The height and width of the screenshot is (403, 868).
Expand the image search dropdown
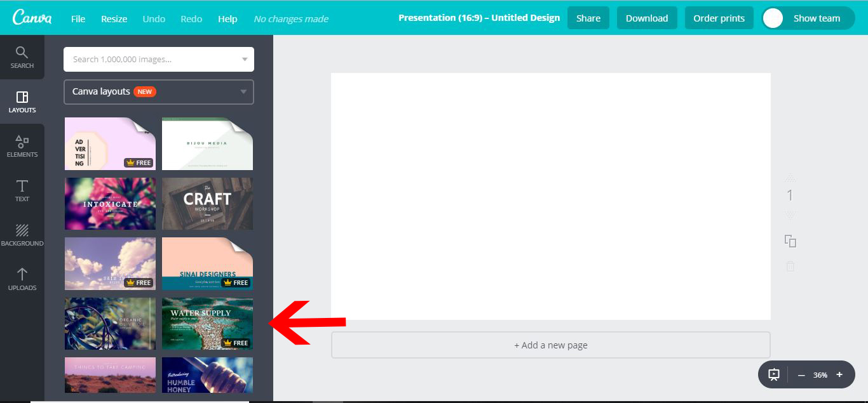click(x=244, y=59)
